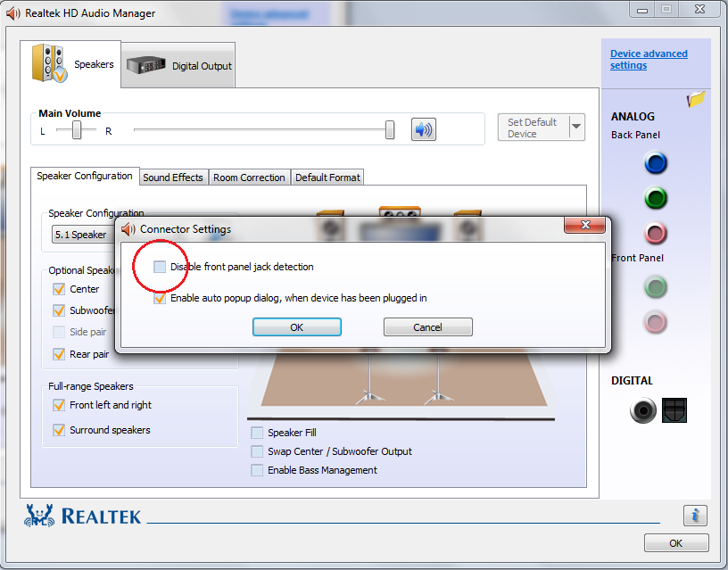Click the pink Mic back panel jack
The height and width of the screenshot is (570, 728).
656,234
